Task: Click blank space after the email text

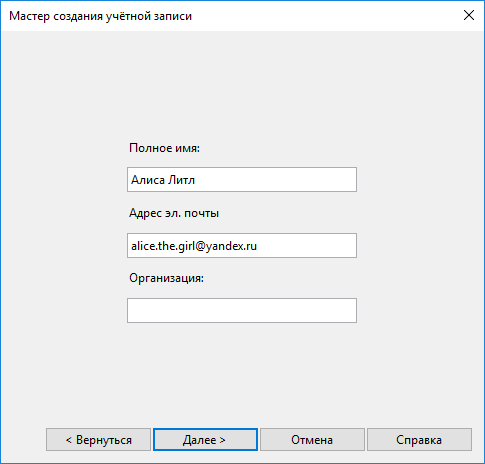Action: (306, 246)
